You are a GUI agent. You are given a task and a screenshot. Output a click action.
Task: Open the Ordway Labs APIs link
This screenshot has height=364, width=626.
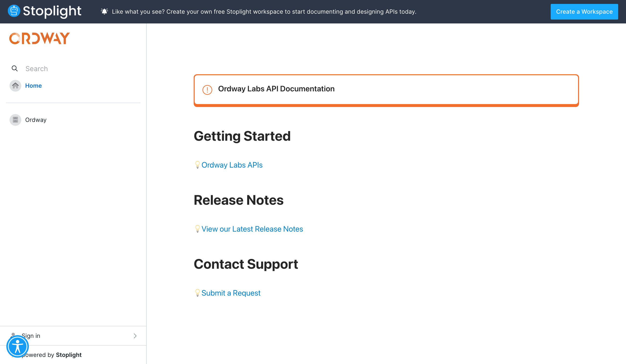(232, 165)
